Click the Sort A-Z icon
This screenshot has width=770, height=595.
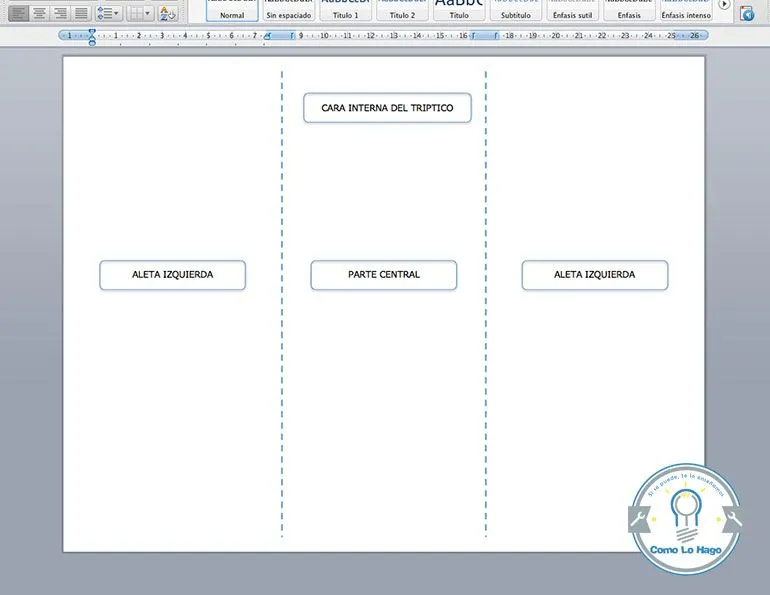click(x=167, y=13)
